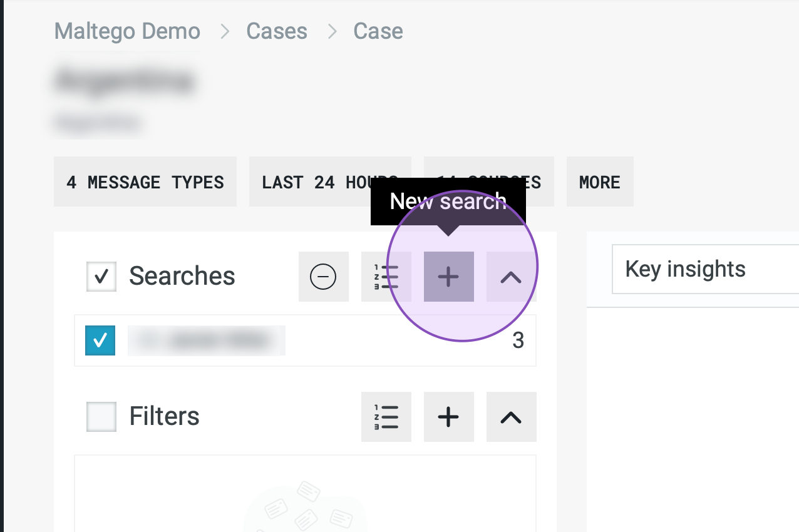Open the 4 MESSAGE TYPES filter
This screenshot has width=799, height=532.
[145, 182]
